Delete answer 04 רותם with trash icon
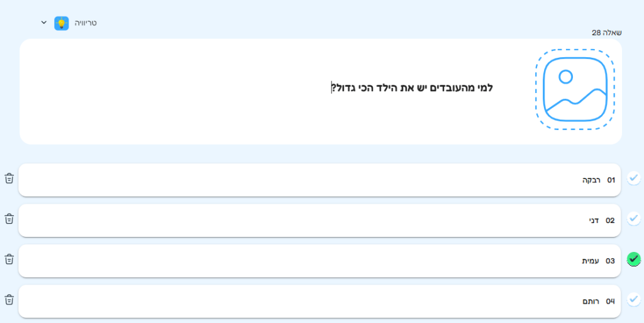 coord(9,300)
